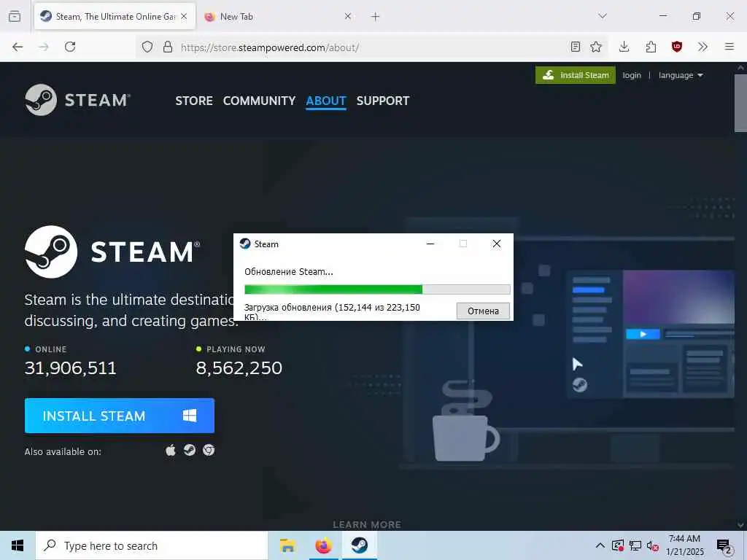Click the playing now count 8,562,250

point(239,367)
